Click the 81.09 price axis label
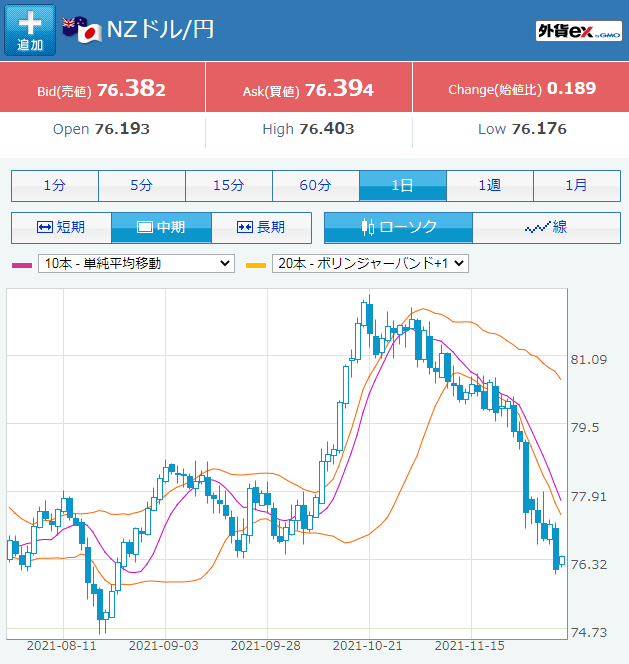The image size is (629, 664). coord(588,360)
